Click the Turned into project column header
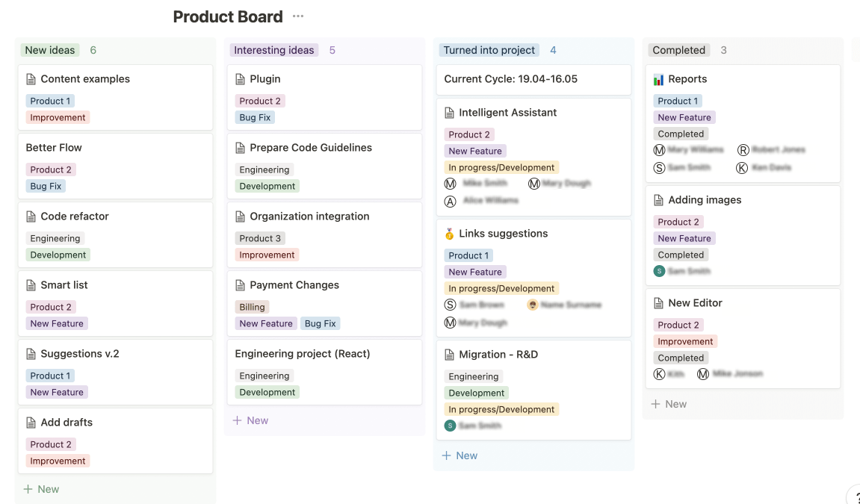The image size is (860, 504). pyautogui.click(x=489, y=50)
